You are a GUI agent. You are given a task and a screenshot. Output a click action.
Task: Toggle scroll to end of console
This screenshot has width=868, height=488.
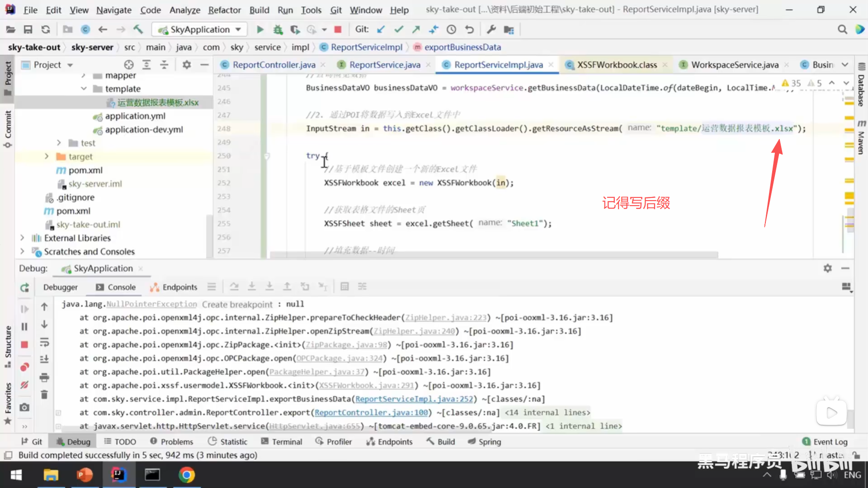tap(44, 359)
